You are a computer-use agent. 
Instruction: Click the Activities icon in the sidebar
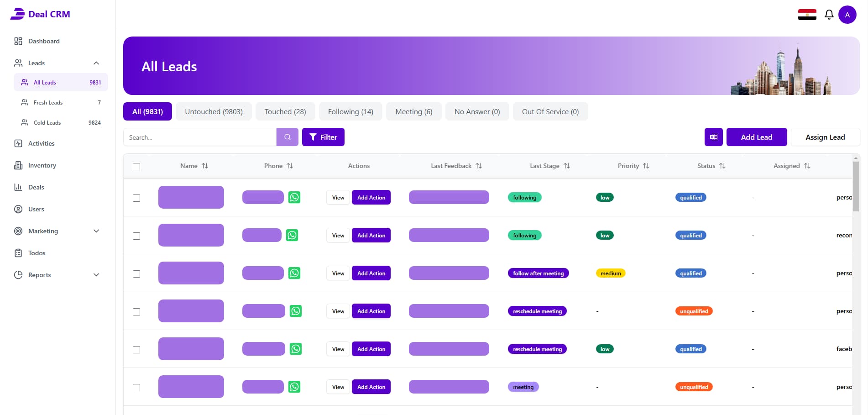click(x=18, y=143)
